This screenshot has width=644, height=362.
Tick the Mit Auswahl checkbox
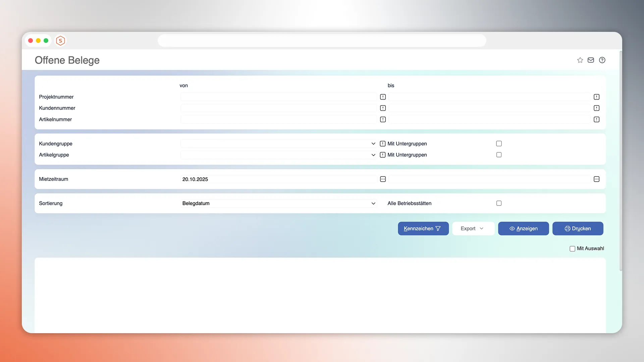tap(572, 248)
